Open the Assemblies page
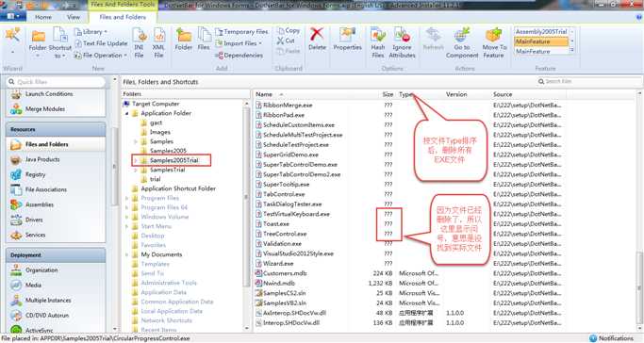Screen dimensions: 644x343 (x=40, y=204)
